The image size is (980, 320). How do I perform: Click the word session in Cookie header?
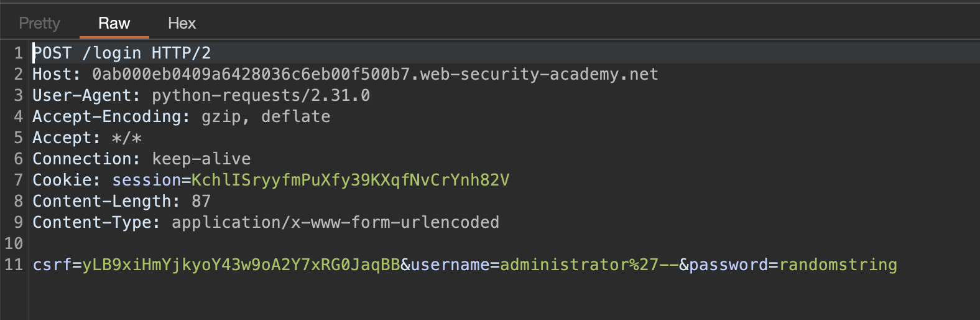pos(147,180)
